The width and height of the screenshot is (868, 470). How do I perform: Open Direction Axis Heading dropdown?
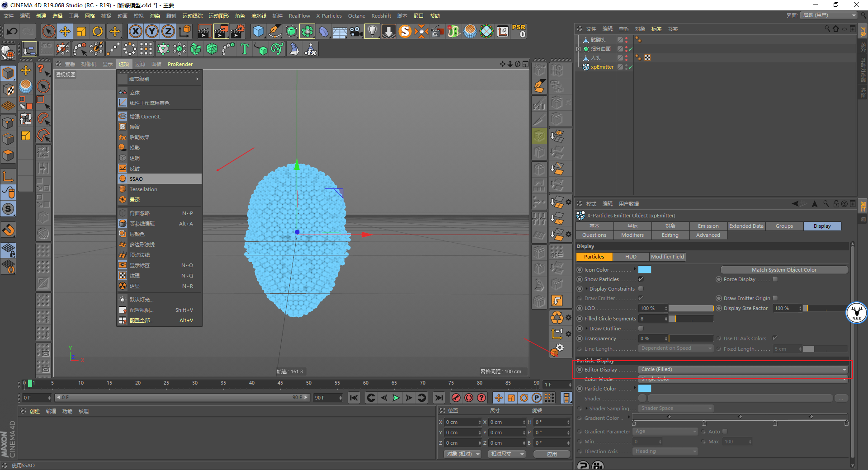tap(665, 451)
